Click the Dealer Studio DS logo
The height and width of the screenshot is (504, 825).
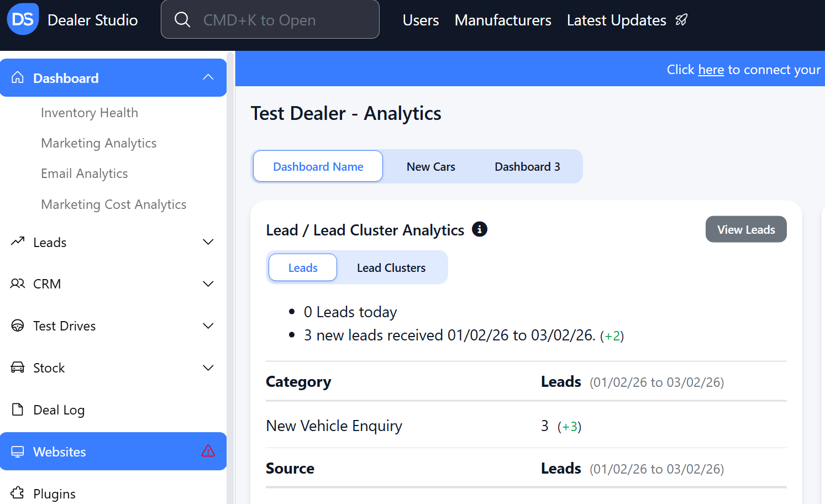pos(23,19)
